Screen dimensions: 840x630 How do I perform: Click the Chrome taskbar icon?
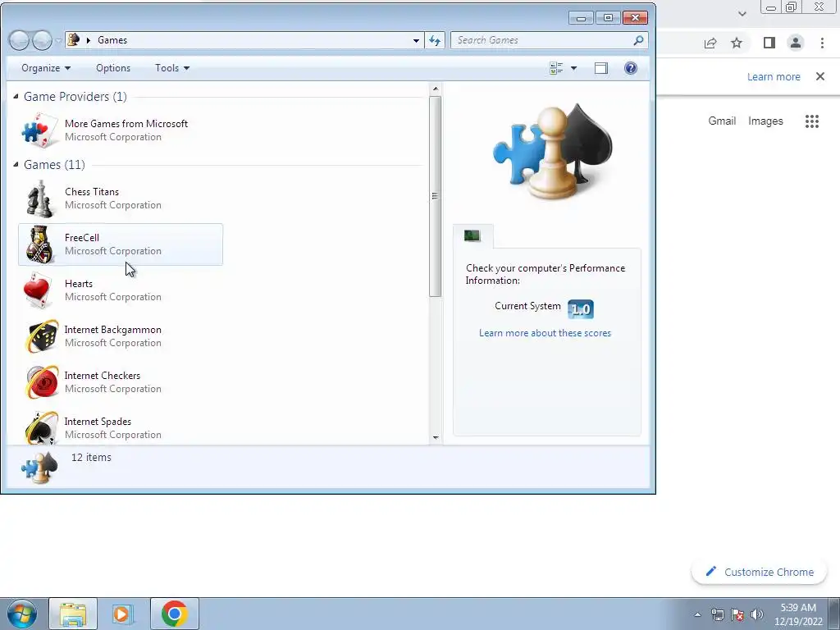coord(175,614)
